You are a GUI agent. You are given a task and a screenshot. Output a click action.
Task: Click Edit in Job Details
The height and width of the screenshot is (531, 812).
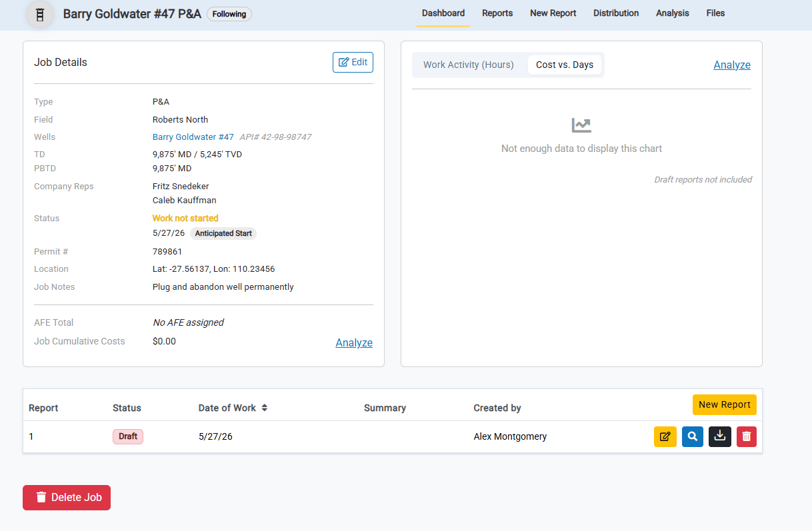tap(353, 62)
